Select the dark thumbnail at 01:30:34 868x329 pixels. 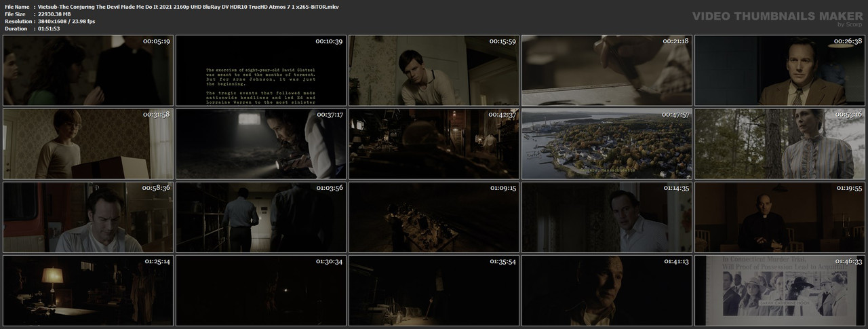pos(261,290)
